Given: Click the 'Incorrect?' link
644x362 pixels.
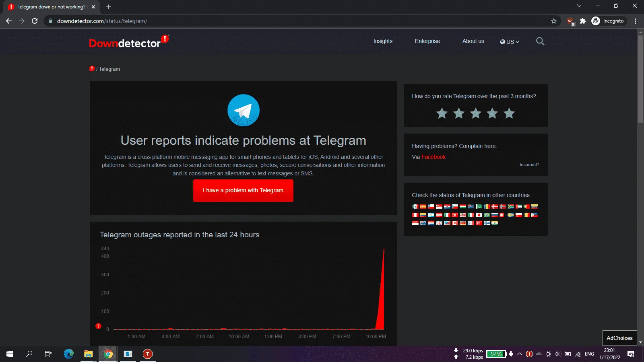Looking at the screenshot, I should (529, 165).
